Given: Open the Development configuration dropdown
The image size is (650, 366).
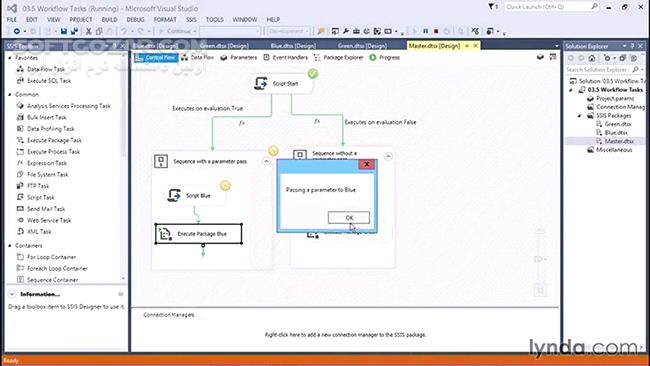Looking at the screenshot, I should pos(288,31).
